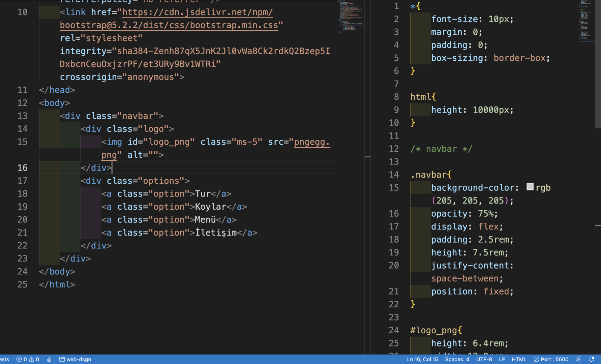The width and height of the screenshot is (601, 364).
Task: Place cursor on the 'Koylar' option text
Action: [x=211, y=207]
